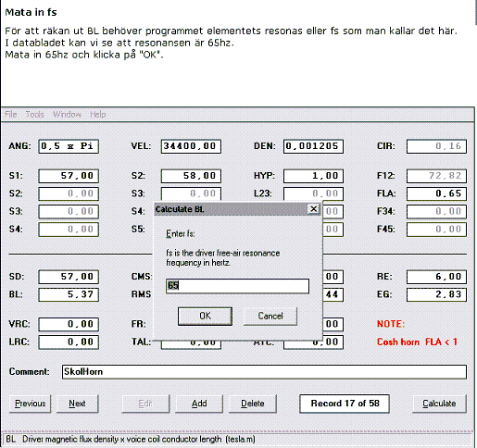The width and height of the screenshot is (477, 448).
Task: Click the CIR field showing 0,16
Action: pos(436,146)
